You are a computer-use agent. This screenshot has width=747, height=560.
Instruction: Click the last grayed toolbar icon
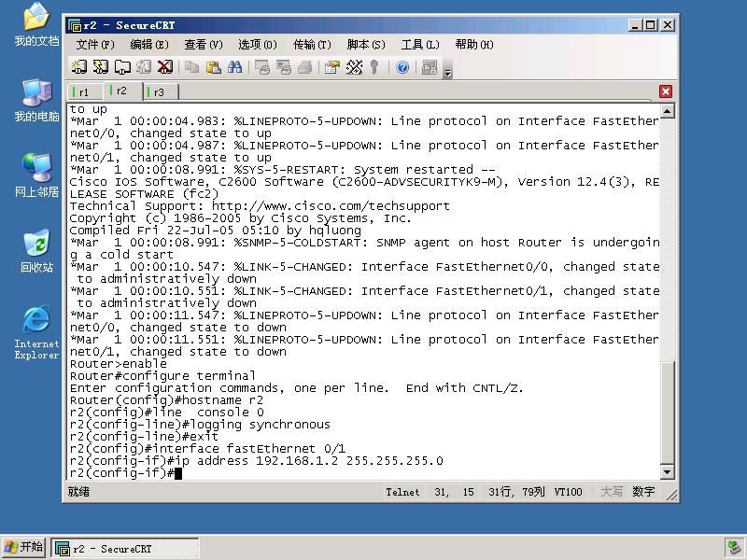pos(430,67)
